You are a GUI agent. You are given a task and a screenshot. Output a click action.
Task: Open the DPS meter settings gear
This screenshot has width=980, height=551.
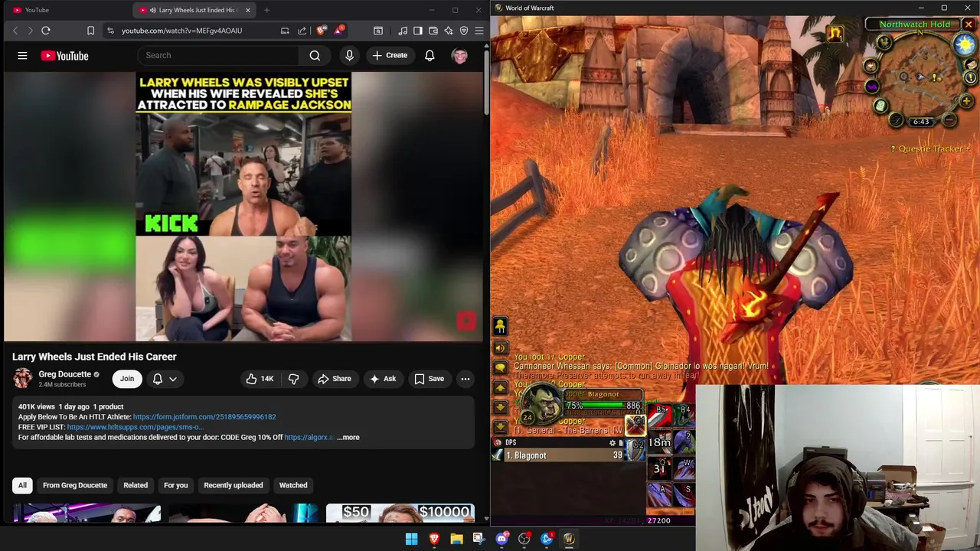click(x=612, y=442)
